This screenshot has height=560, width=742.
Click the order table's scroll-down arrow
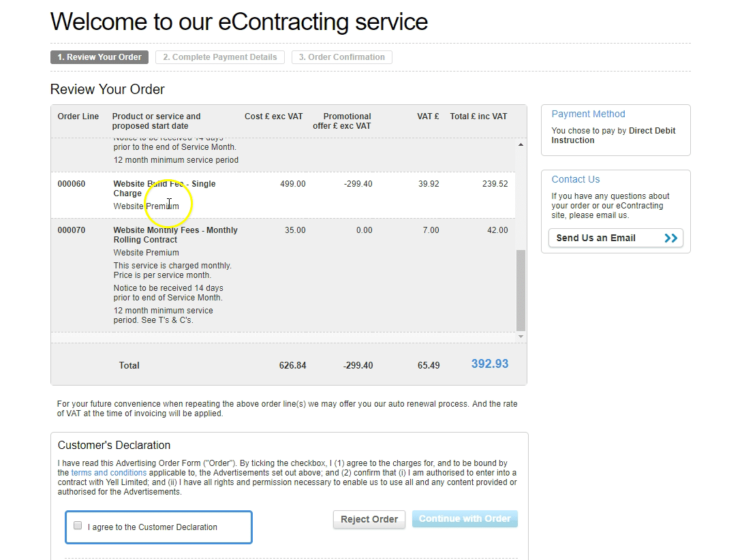tap(521, 337)
